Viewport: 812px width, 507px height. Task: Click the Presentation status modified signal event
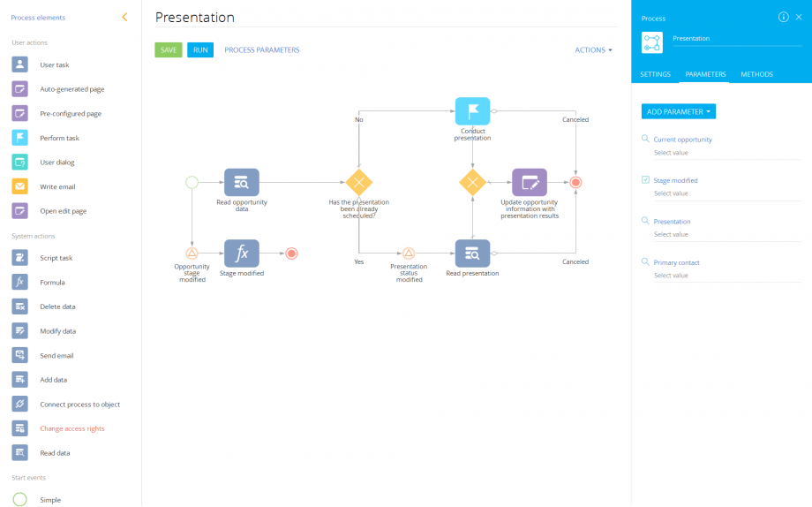[x=409, y=253]
